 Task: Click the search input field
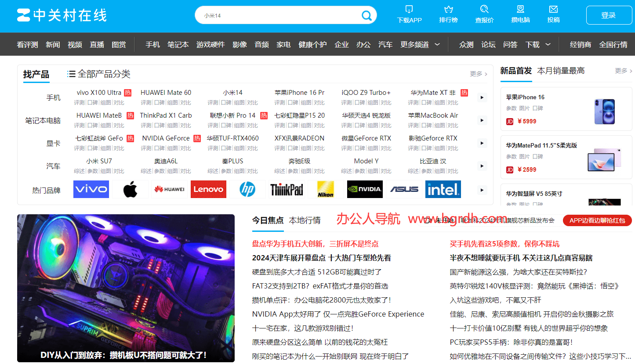pyautogui.click(x=277, y=15)
